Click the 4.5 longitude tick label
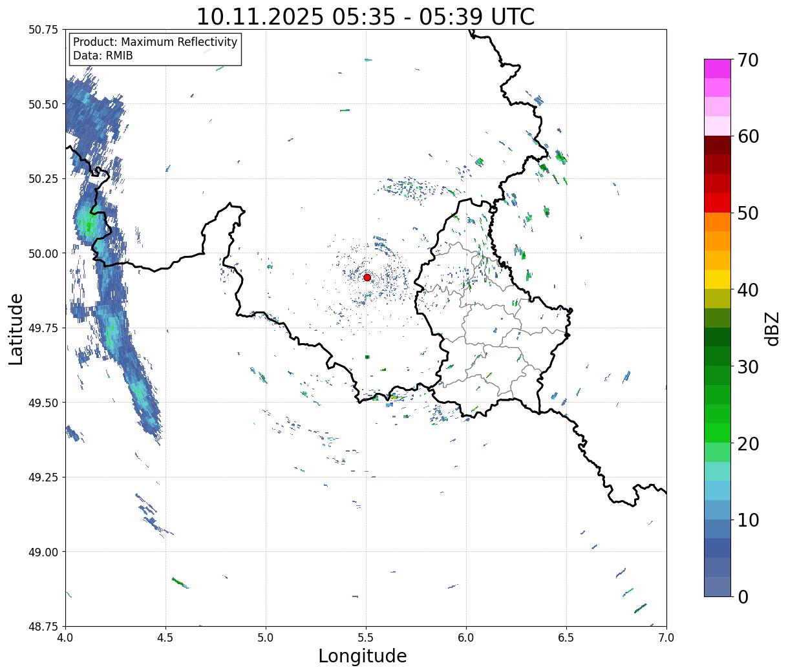788x672 pixels. click(x=165, y=638)
